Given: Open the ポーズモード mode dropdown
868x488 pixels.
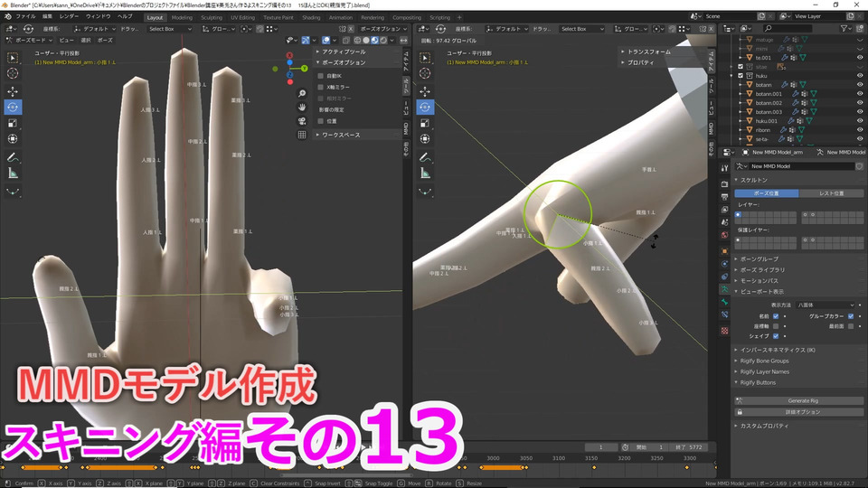Looking at the screenshot, I should point(29,41).
